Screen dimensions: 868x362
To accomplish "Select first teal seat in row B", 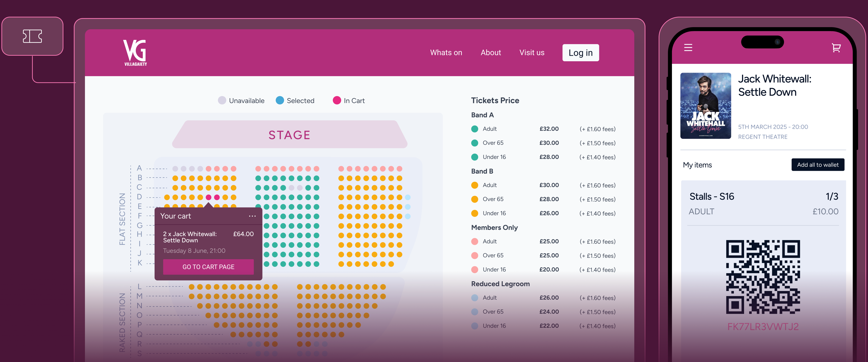I will click(x=258, y=178).
